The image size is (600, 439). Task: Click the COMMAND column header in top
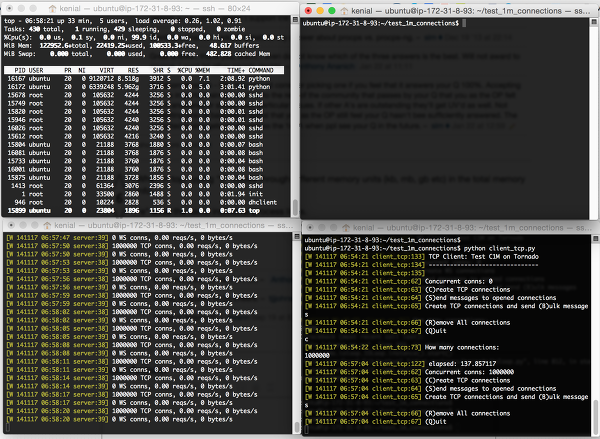(261, 70)
